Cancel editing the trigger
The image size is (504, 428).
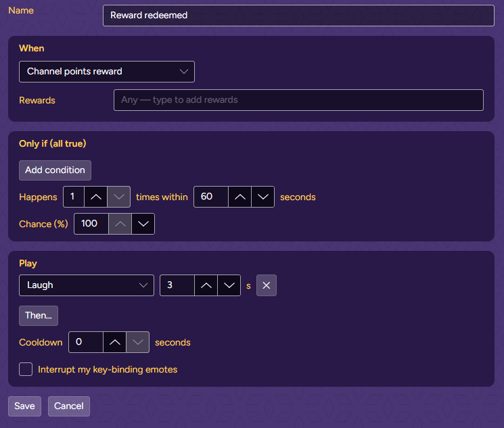pyautogui.click(x=69, y=406)
